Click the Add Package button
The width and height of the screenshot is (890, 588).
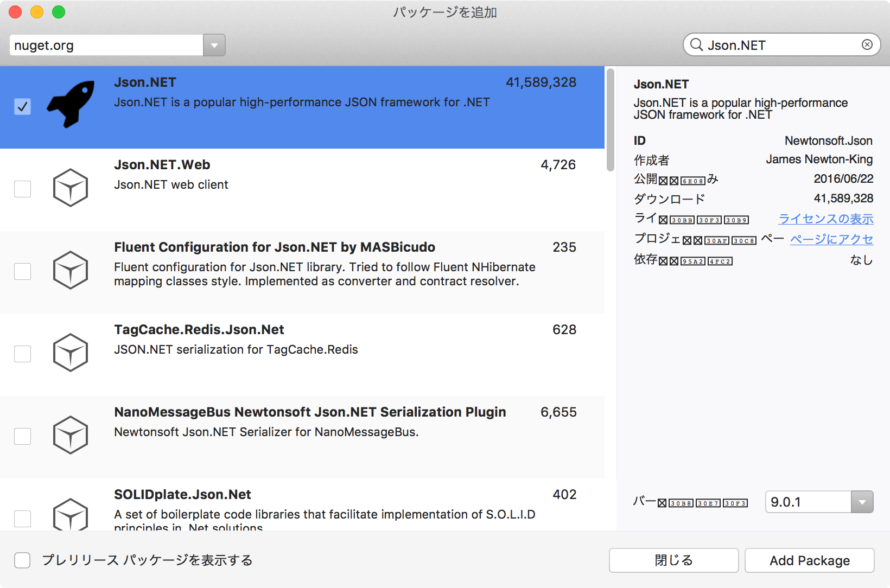coord(810,560)
